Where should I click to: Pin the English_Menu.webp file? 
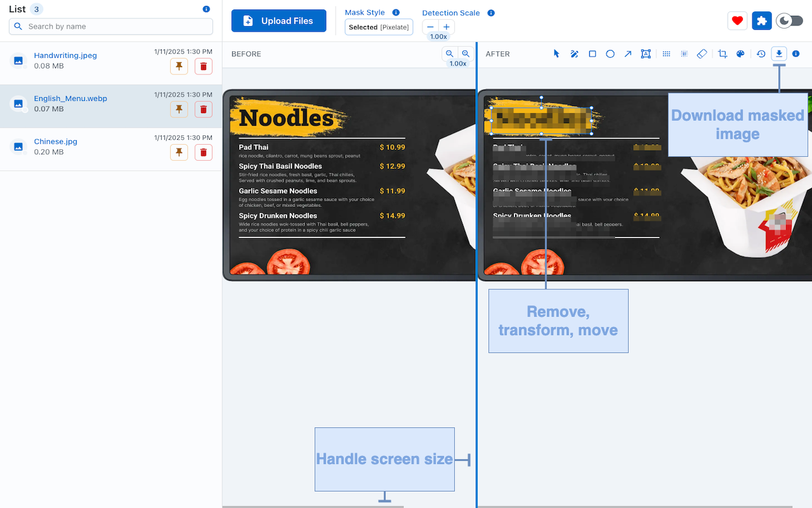[179, 110]
